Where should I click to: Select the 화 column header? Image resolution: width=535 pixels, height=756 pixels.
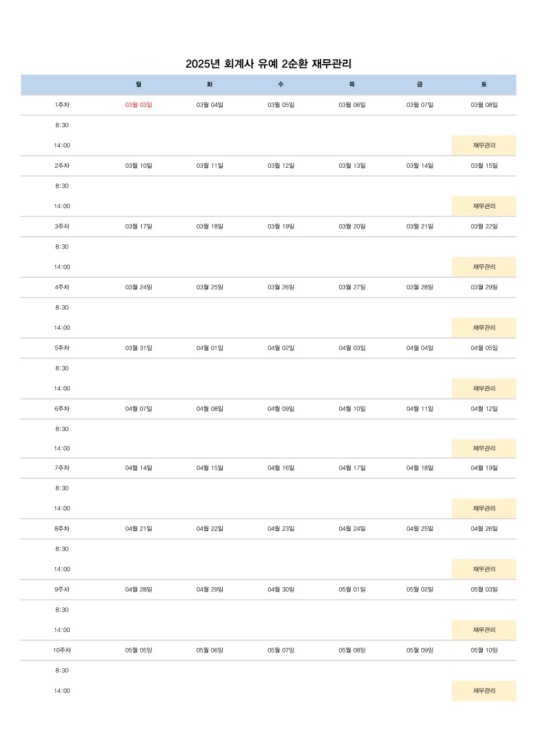(210, 85)
